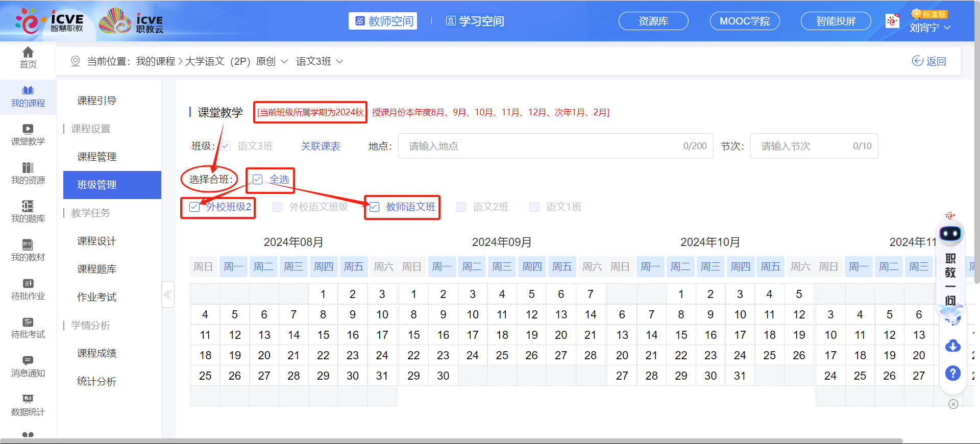
Task: Click the current location pin icon
Action: 75,61
